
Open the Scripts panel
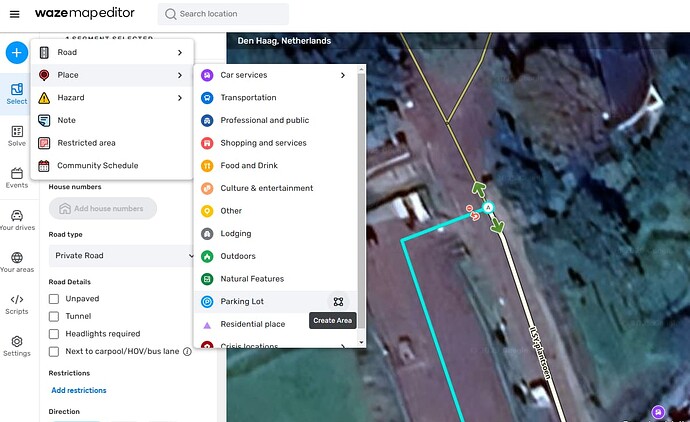pos(17,305)
